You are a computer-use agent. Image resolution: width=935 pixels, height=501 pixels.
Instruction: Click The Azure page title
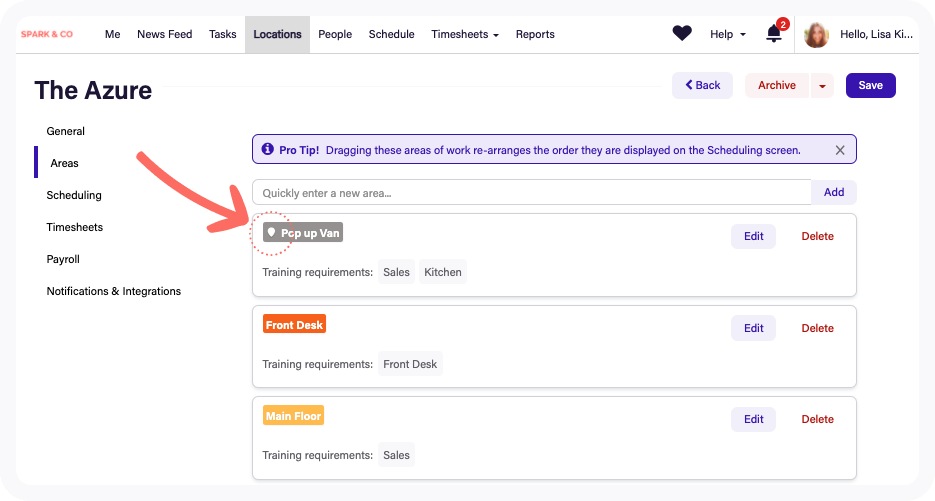(x=93, y=91)
